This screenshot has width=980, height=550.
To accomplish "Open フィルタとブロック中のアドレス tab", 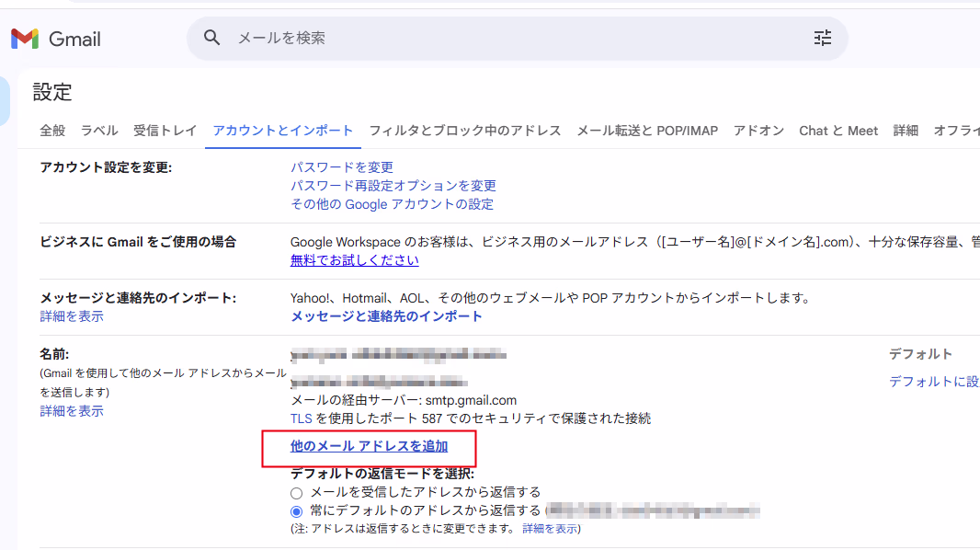I will click(x=465, y=131).
